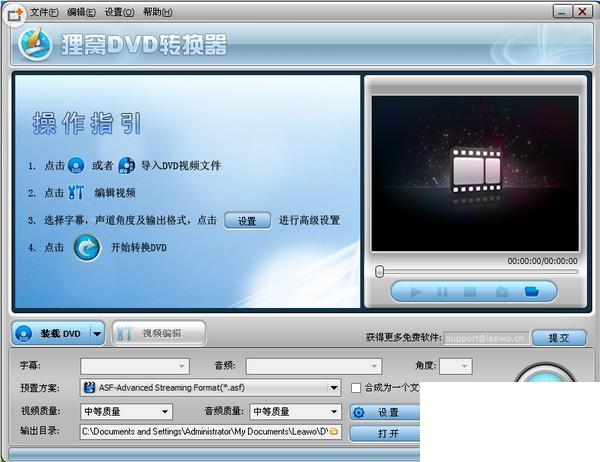600x462 pixels.
Task: Open the 音频质量 dropdown
Action: click(x=295, y=412)
